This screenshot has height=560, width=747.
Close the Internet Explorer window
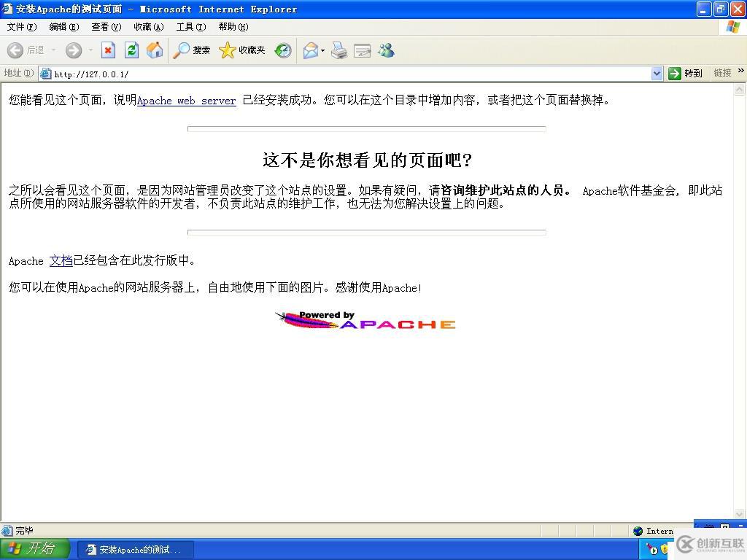coord(738,9)
